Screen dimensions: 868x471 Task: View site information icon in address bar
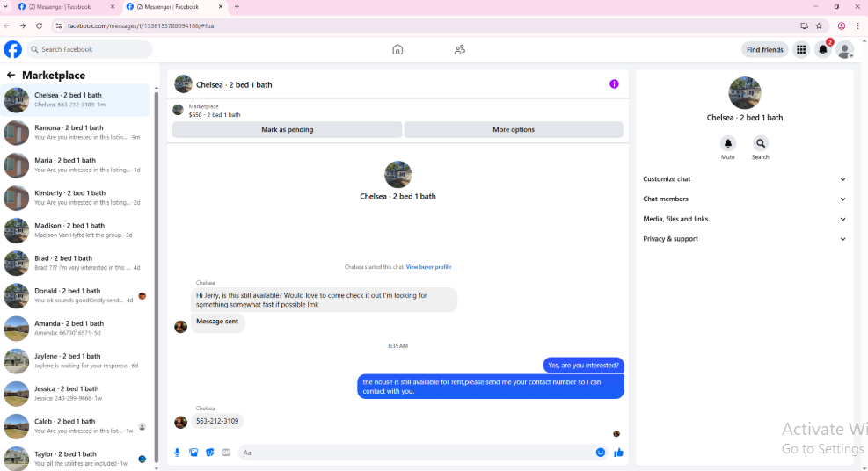point(58,25)
